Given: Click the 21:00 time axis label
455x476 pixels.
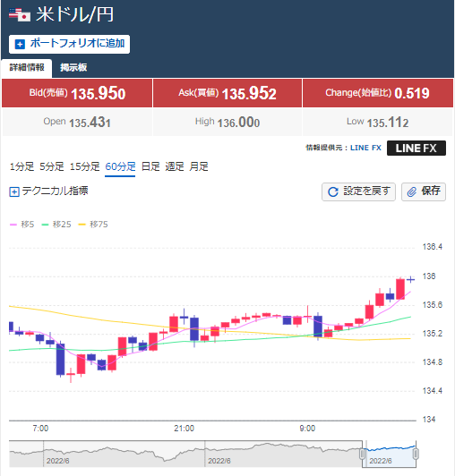Looking at the screenshot, I should pyautogui.click(x=184, y=429).
